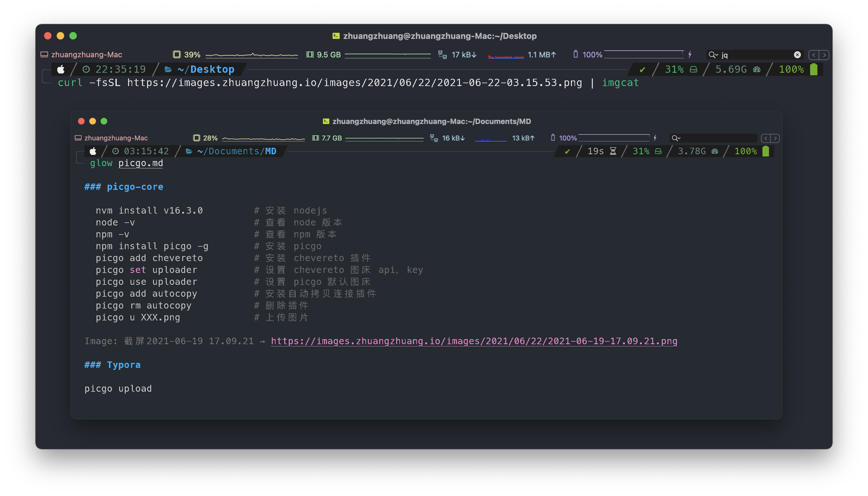Screen dimensions: 868x496
Task: Click the memory icon beside 7.7 GB
Action: (x=315, y=138)
